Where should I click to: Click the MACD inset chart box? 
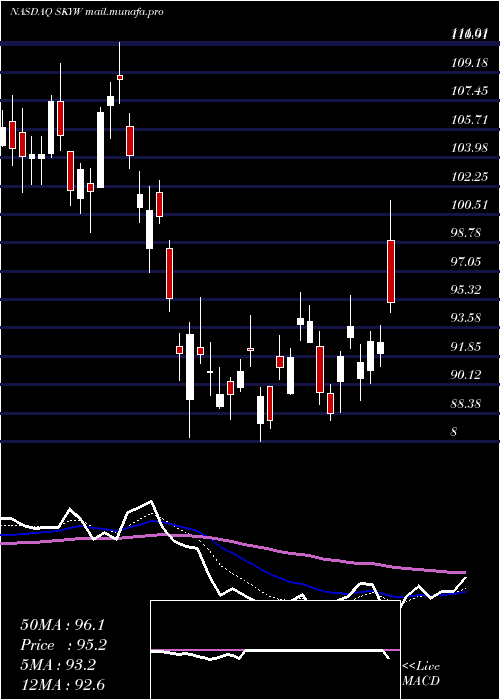[275, 650]
